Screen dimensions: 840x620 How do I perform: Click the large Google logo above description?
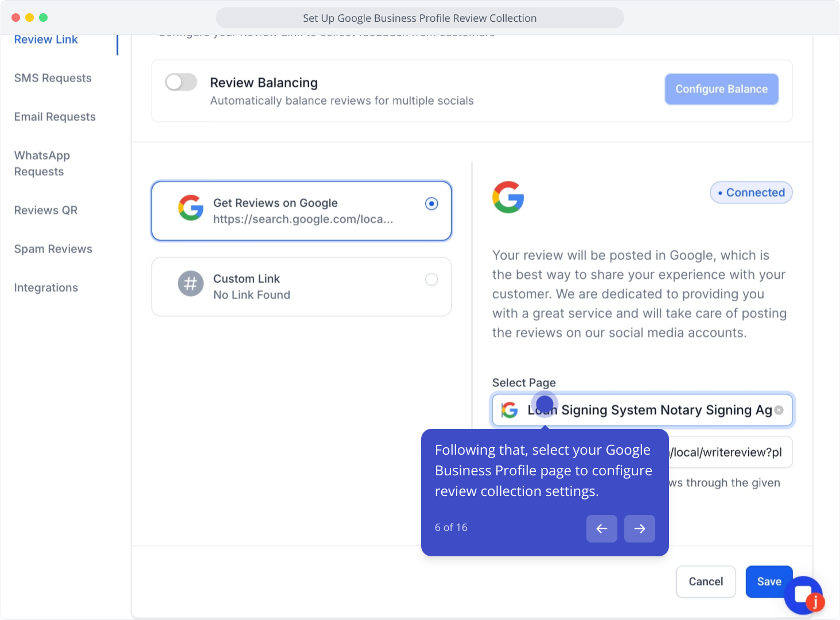pyautogui.click(x=508, y=197)
